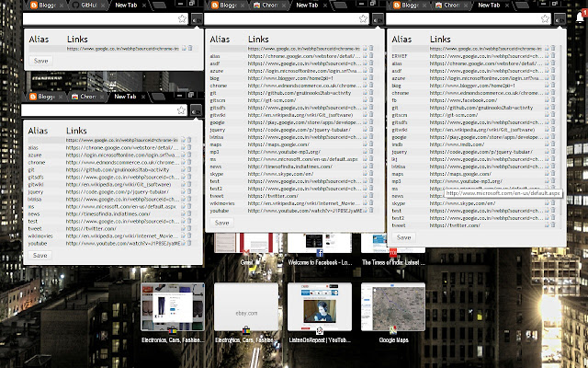
Task: Delete the only row in GitHub window popup
Action: (190, 49)
